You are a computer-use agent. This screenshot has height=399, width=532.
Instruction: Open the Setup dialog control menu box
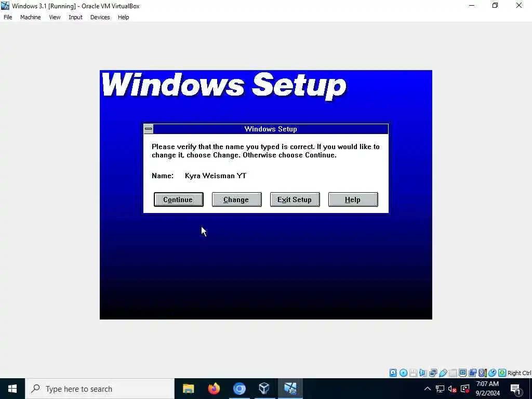point(148,129)
